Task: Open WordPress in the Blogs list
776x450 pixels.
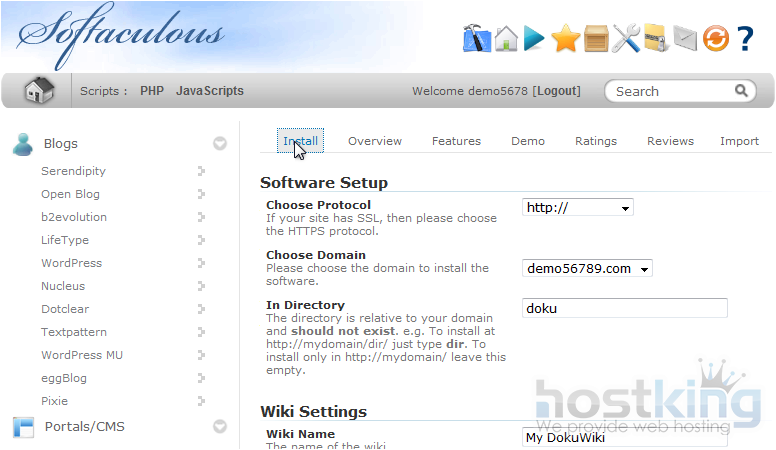Action: 71,263
